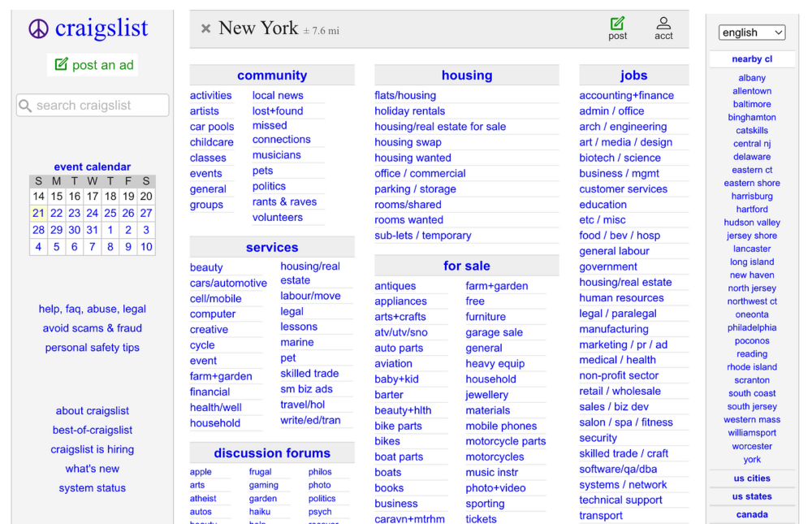Open the philos discussion forum
The width and height of the screenshot is (812, 524).
(x=320, y=472)
